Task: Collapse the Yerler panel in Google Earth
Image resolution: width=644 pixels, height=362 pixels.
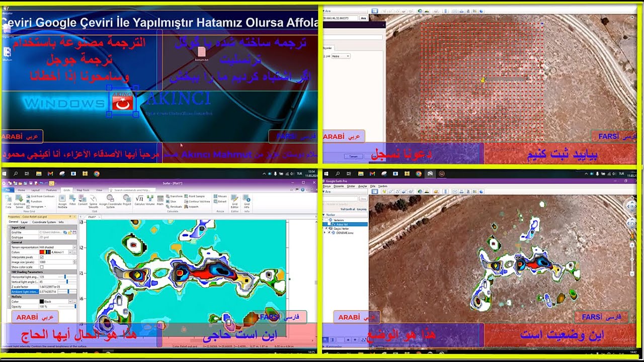Action: 325,215
